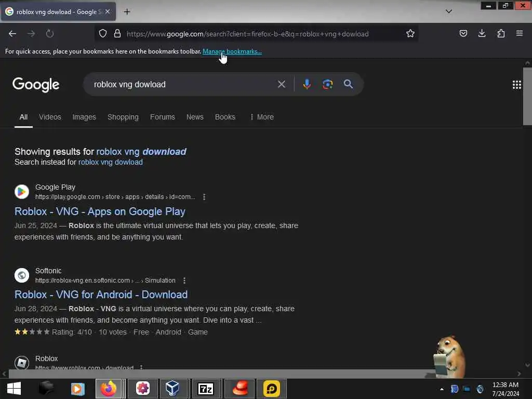Viewport: 532px width, 399px height.
Task: Search instead for 'roblox vng dowload'
Action: (x=110, y=162)
